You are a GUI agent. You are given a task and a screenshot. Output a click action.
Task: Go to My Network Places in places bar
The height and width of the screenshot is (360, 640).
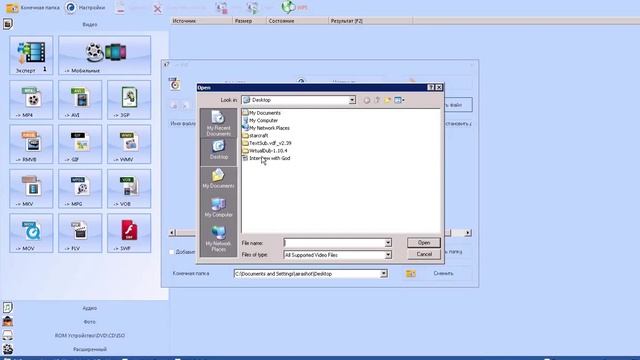218,239
